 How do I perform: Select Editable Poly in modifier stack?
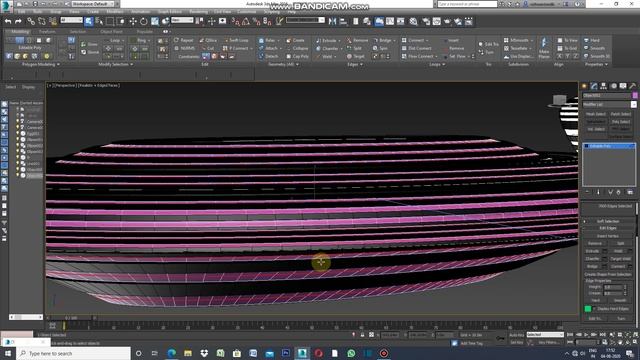point(609,146)
